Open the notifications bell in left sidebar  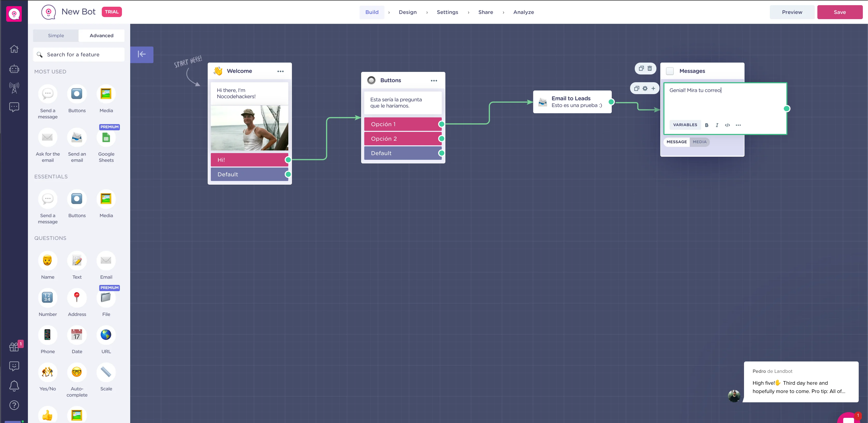click(14, 386)
